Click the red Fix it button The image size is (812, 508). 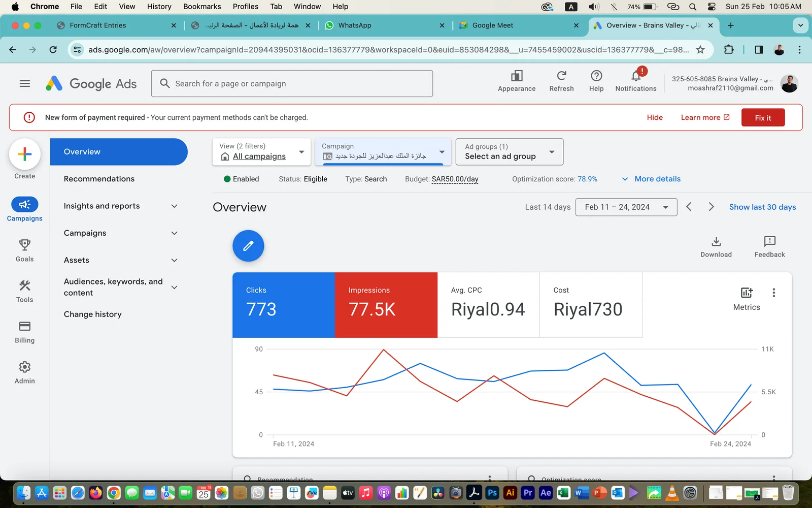(762, 118)
